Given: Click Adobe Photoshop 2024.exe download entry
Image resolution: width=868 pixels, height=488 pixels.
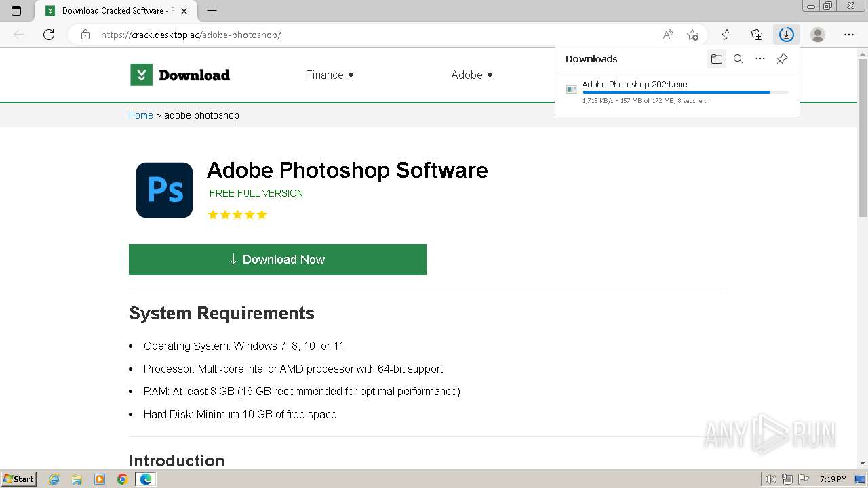Looking at the screenshot, I should point(677,92).
